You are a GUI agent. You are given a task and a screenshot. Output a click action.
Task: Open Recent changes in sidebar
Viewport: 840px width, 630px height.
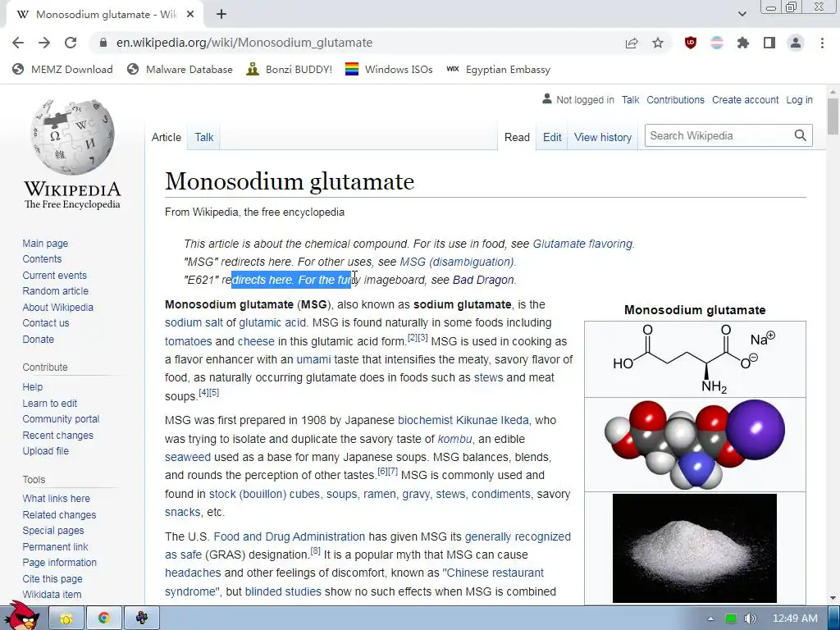tap(58, 435)
